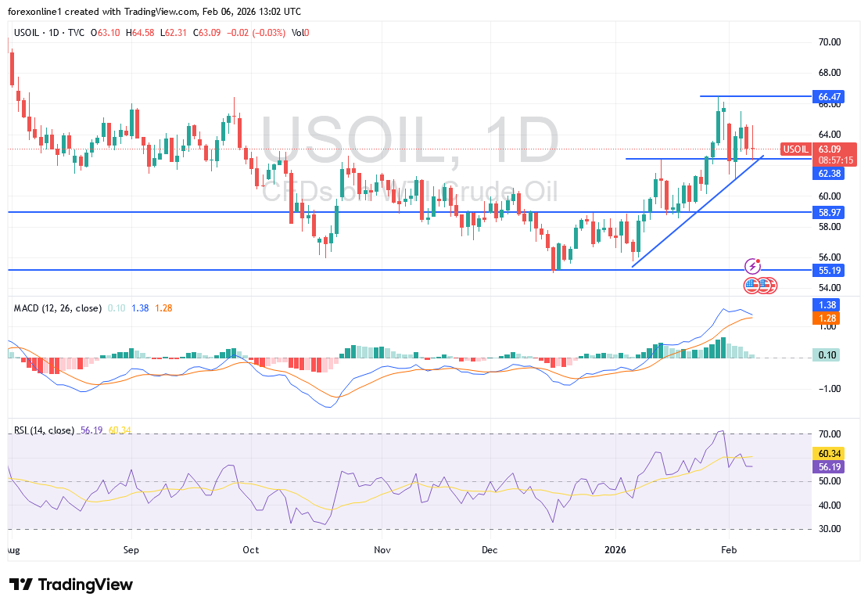Click the MACD (12, 26, close) indicator legend

(x=57, y=308)
